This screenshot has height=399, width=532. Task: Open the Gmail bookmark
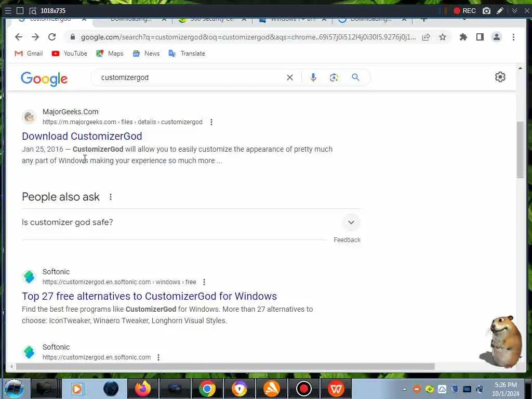(29, 54)
